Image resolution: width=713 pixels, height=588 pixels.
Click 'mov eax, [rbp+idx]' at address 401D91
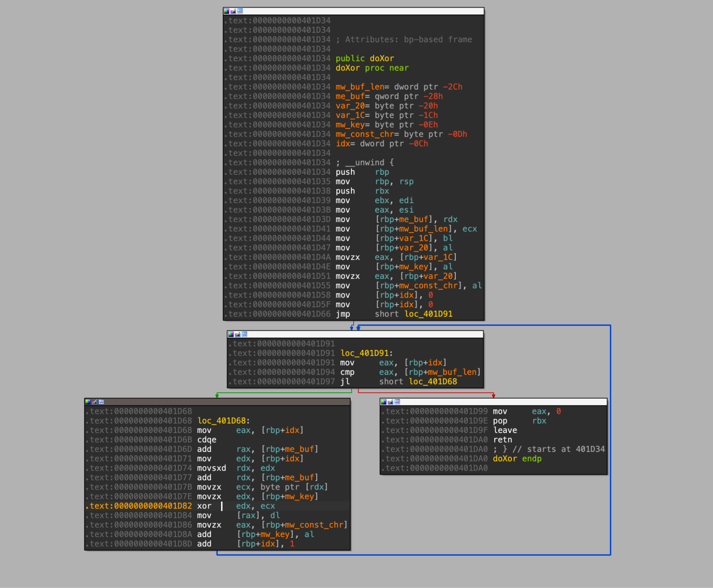click(x=393, y=363)
